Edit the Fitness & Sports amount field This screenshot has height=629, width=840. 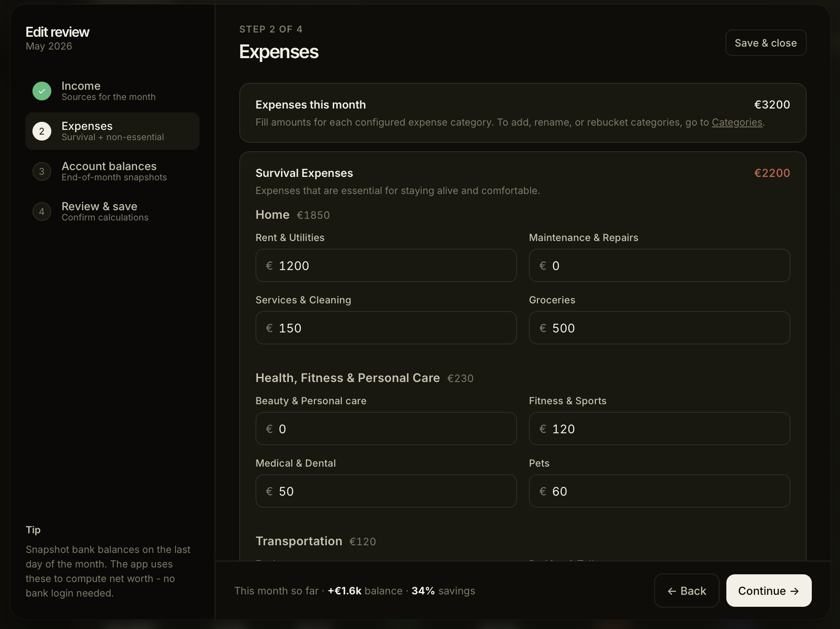tap(660, 429)
